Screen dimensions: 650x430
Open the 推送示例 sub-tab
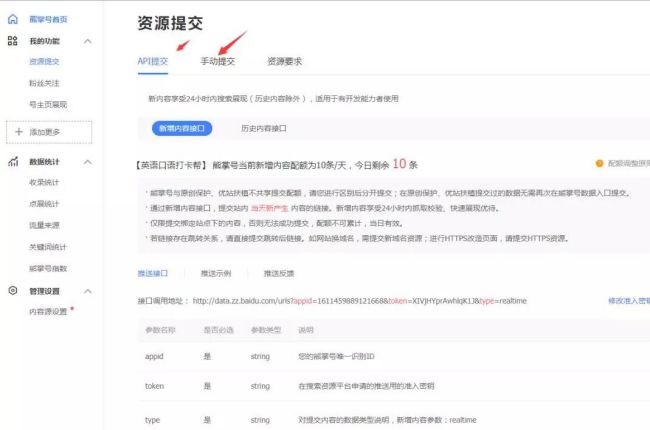coord(216,272)
